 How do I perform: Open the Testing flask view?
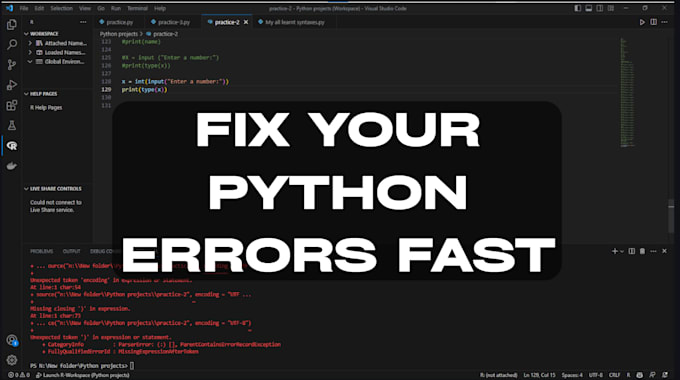(x=12, y=125)
